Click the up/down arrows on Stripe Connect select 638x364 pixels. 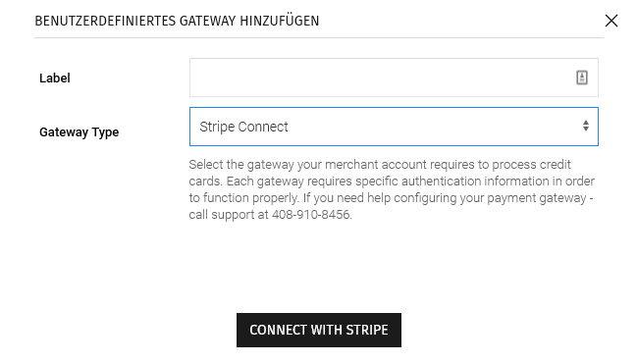pyautogui.click(x=586, y=126)
